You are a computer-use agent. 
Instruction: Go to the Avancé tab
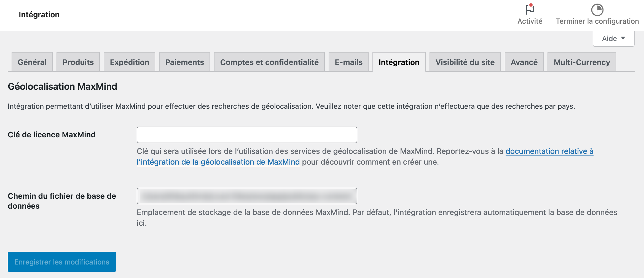click(524, 62)
